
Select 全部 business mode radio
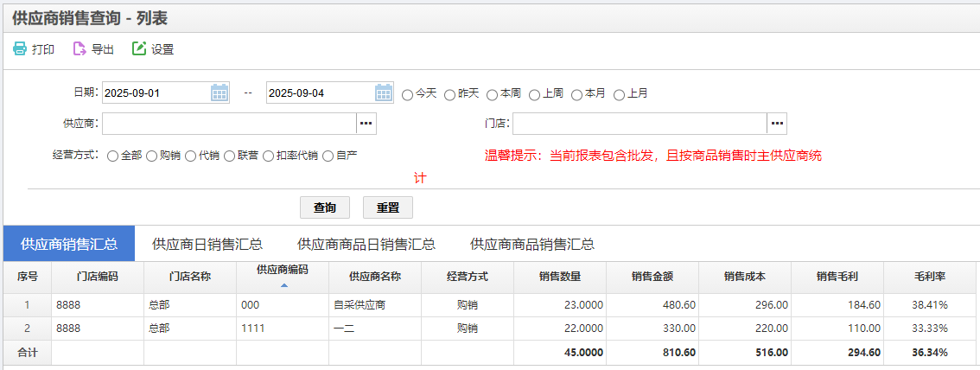point(112,156)
